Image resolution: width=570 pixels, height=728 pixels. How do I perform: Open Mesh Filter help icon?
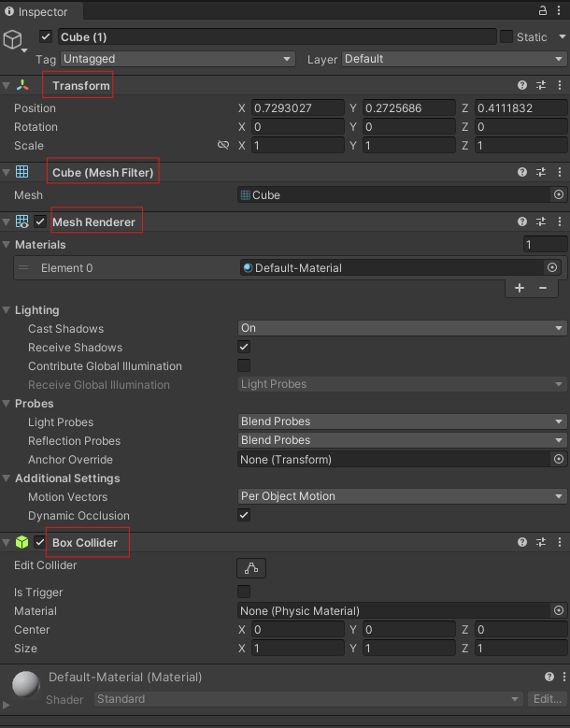pos(522,172)
